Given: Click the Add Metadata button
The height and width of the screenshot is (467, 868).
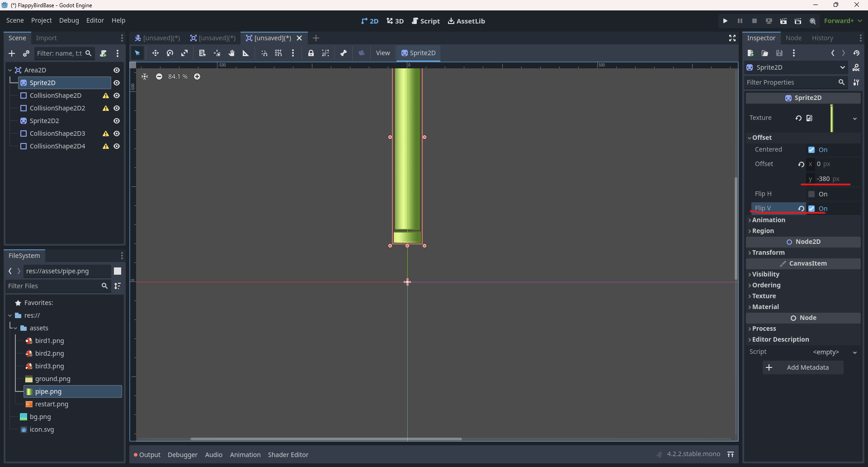Looking at the screenshot, I should [x=803, y=367].
